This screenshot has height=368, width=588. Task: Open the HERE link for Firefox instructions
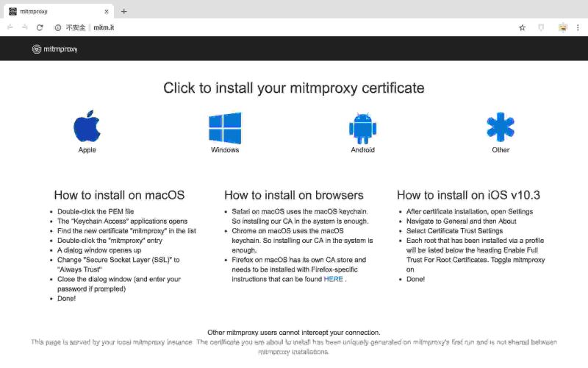coord(333,279)
